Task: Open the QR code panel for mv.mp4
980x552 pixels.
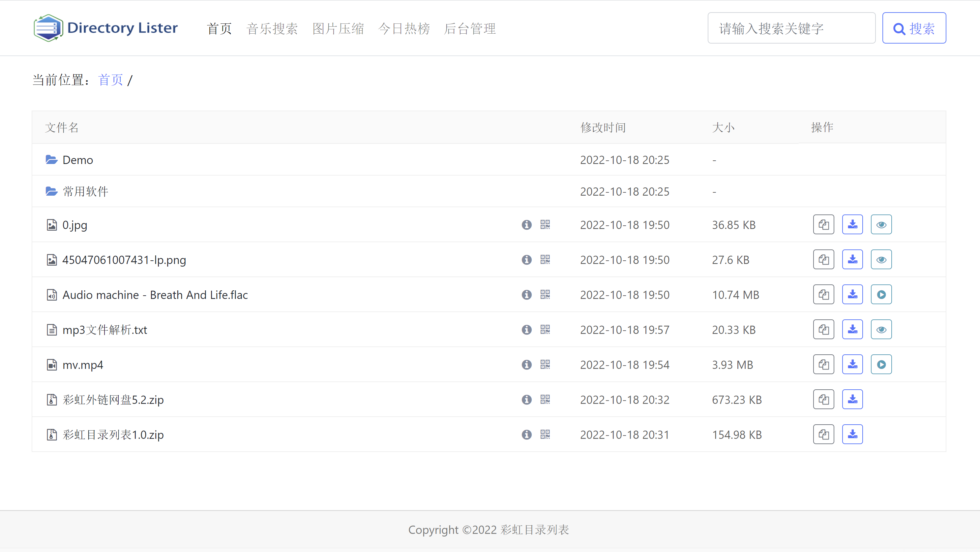Action: (545, 365)
